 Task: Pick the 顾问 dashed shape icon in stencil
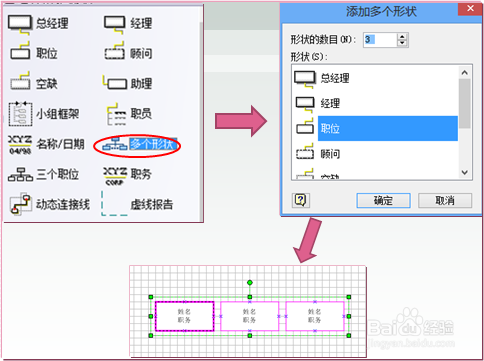click(115, 51)
